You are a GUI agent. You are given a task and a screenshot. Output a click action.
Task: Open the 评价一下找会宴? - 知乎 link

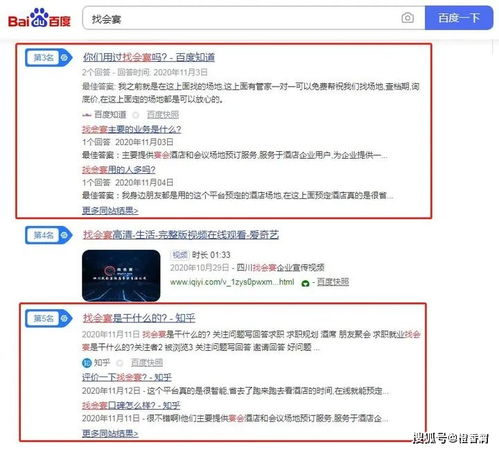[127, 377]
